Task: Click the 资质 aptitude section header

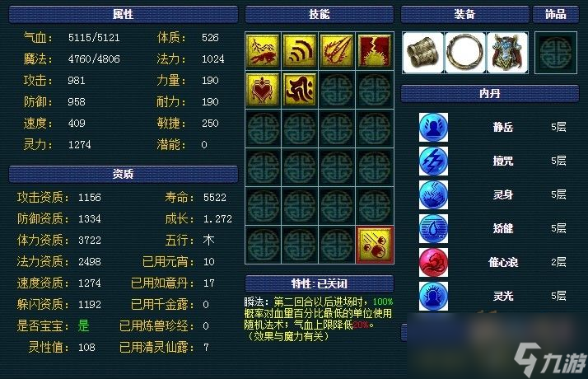Action: click(x=124, y=174)
